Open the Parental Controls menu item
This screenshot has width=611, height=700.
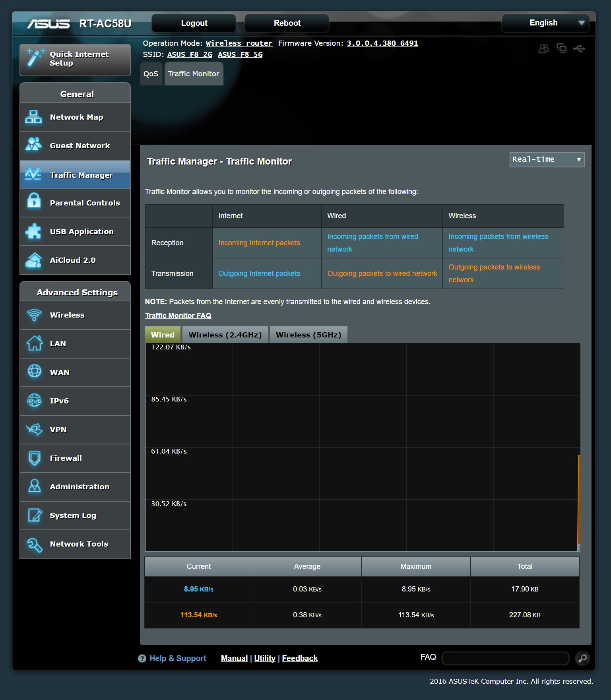coord(75,203)
